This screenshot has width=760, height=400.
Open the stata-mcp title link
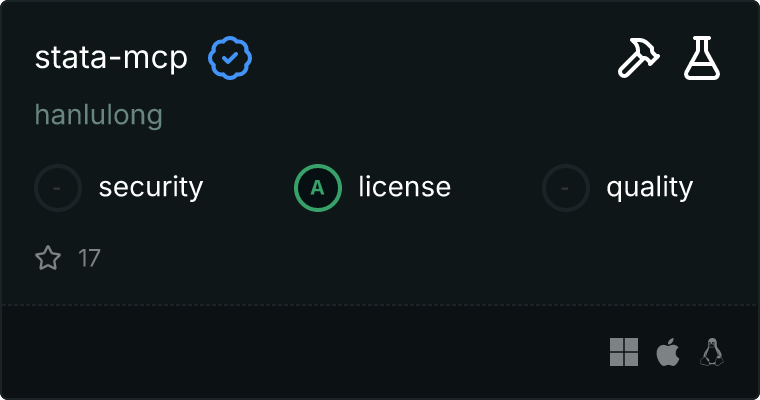[111, 59]
